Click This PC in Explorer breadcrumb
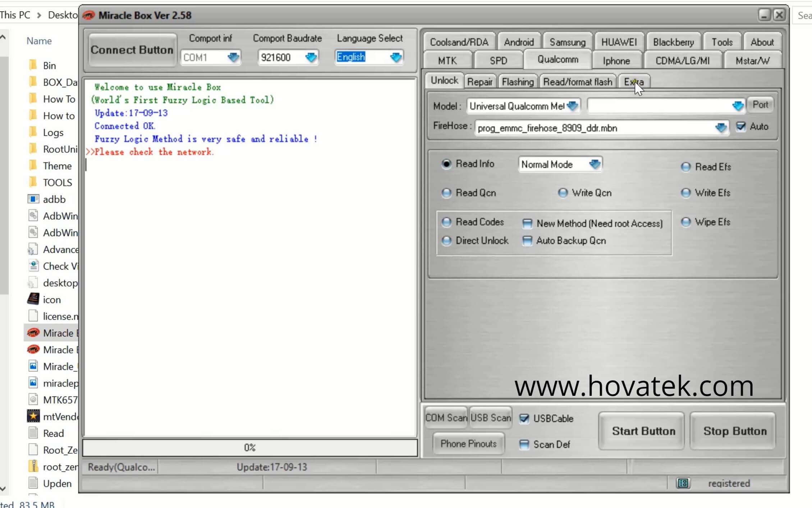The image size is (812, 508). coord(15,15)
